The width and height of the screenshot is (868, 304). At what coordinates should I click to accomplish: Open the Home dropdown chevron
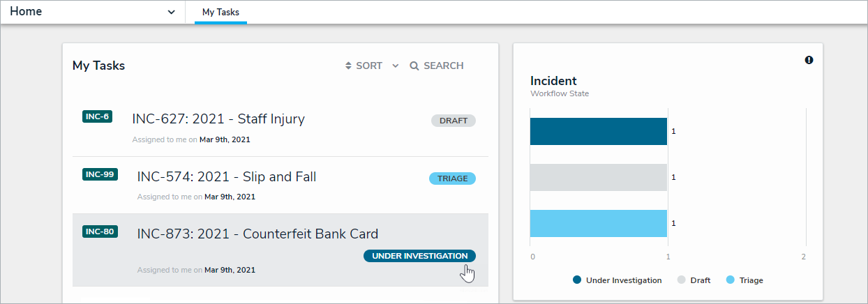(x=172, y=13)
